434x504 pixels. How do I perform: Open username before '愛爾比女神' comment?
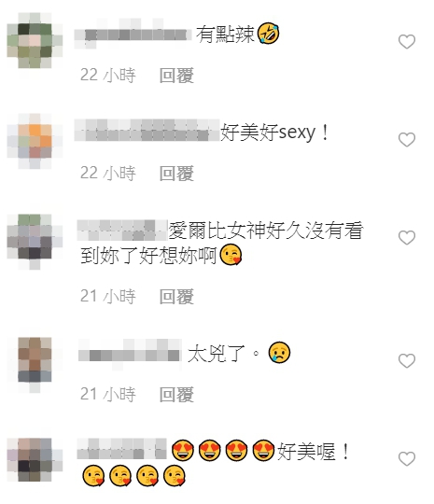coord(122,231)
